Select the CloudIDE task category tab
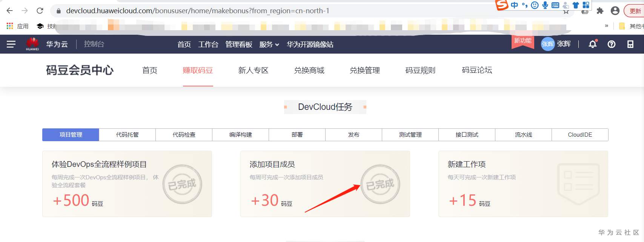This screenshot has height=242, width=644. (580, 135)
